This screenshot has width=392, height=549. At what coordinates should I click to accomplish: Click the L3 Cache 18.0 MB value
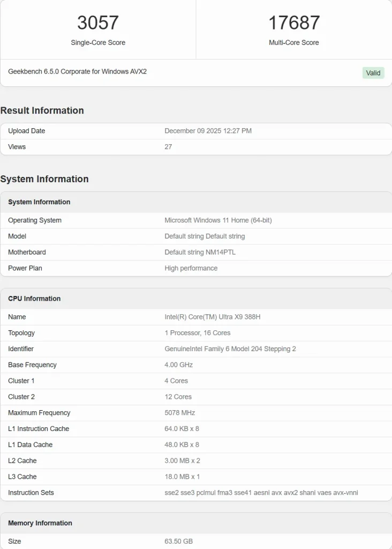[x=182, y=477]
